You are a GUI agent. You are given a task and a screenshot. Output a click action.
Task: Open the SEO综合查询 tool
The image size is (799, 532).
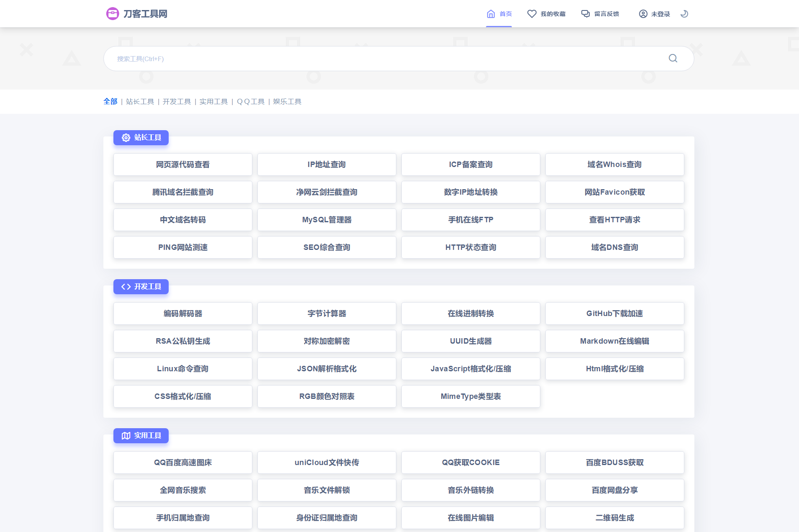coord(327,247)
